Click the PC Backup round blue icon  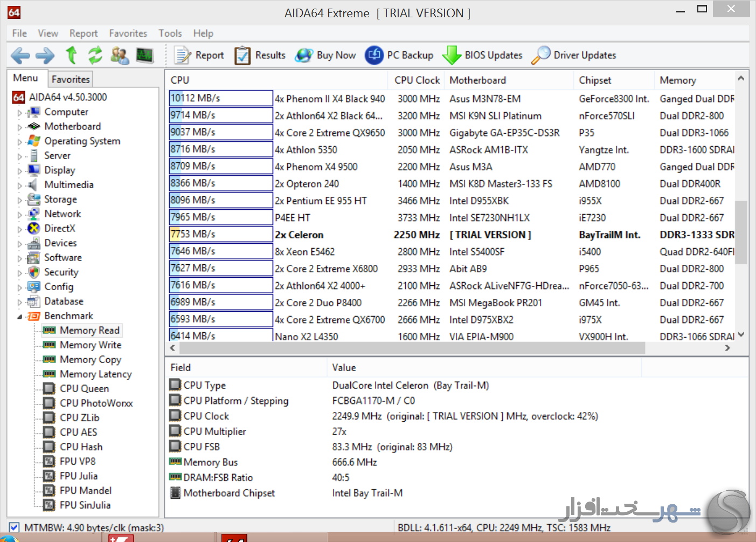[x=374, y=55]
